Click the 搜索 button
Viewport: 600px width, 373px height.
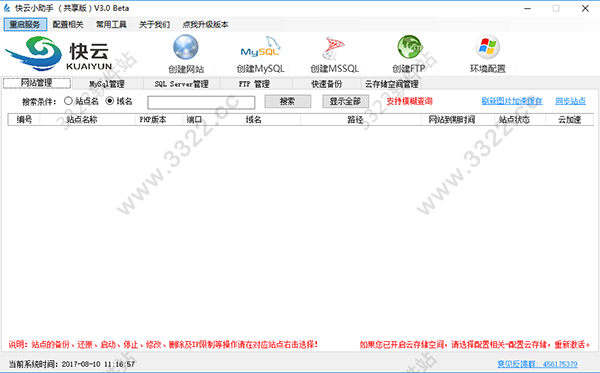point(287,101)
